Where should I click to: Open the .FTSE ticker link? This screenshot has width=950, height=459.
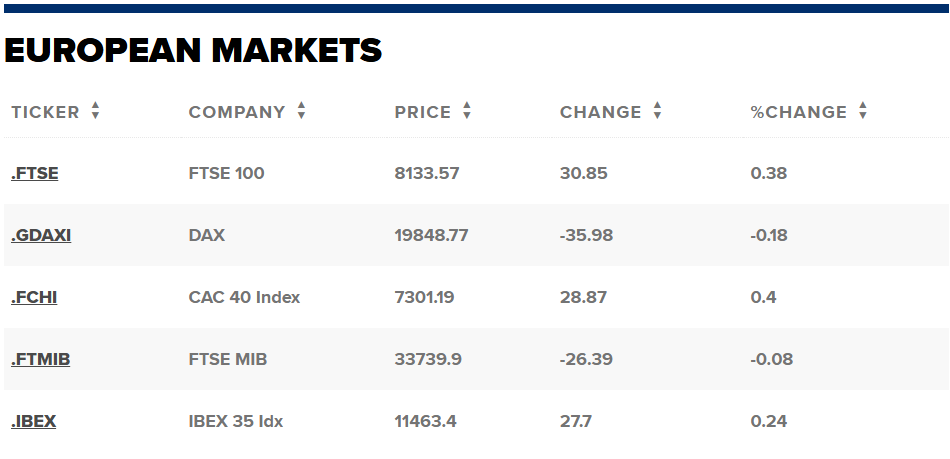(35, 173)
